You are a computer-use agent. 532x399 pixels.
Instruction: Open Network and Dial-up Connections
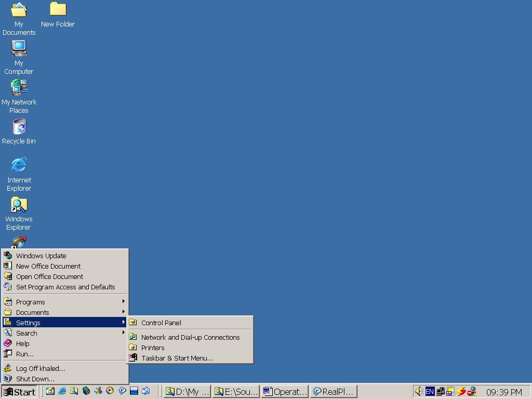(x=190, y=337)
